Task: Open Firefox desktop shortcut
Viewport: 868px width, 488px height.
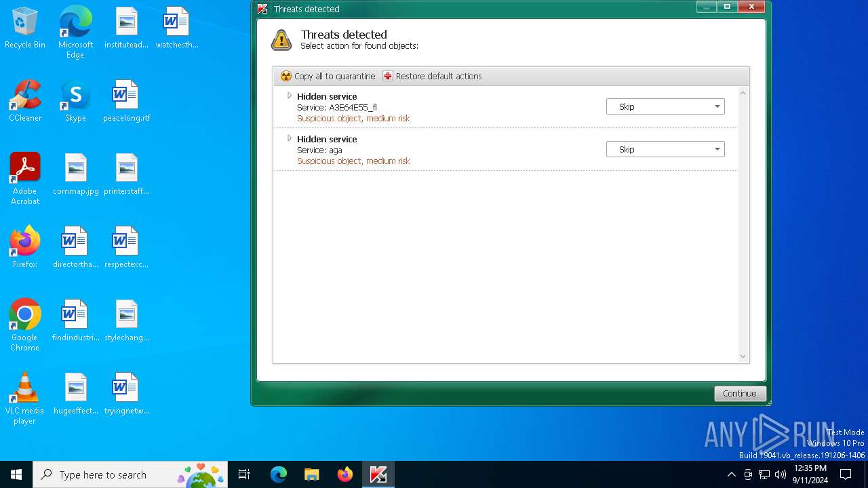Action: 25,247
